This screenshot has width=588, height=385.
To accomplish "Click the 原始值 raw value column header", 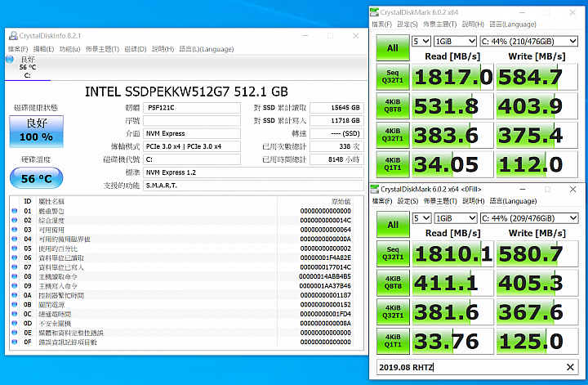I will 341,202.
